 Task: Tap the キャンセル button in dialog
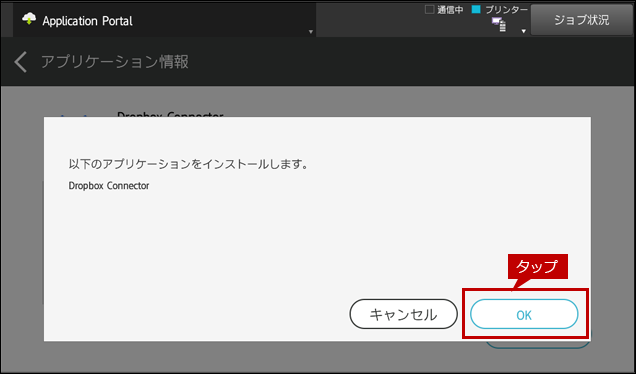[404, 314]
